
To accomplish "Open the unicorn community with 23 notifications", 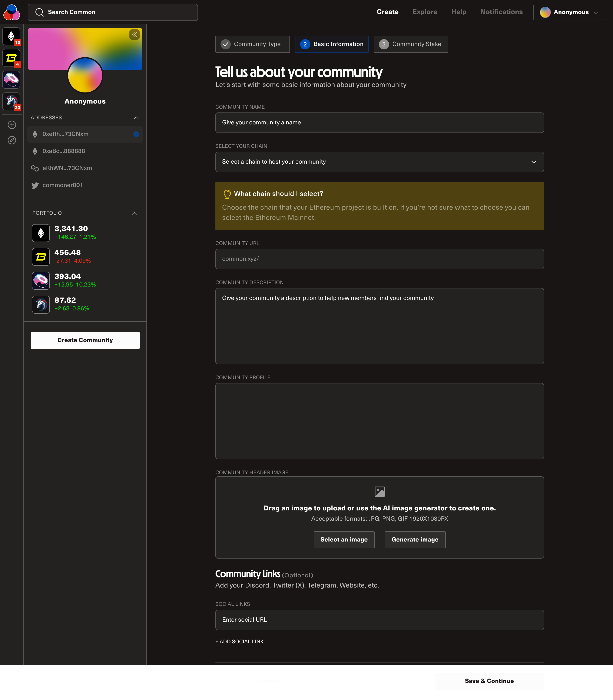I will [11, 101].
